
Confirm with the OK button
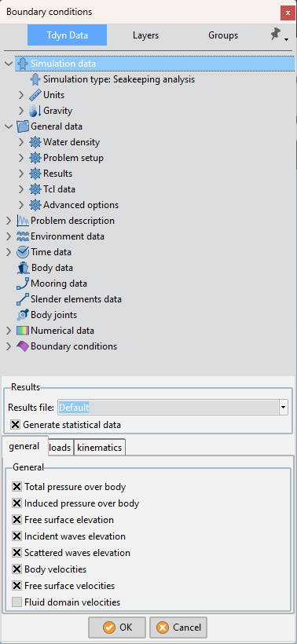click(x=117, y=628)
